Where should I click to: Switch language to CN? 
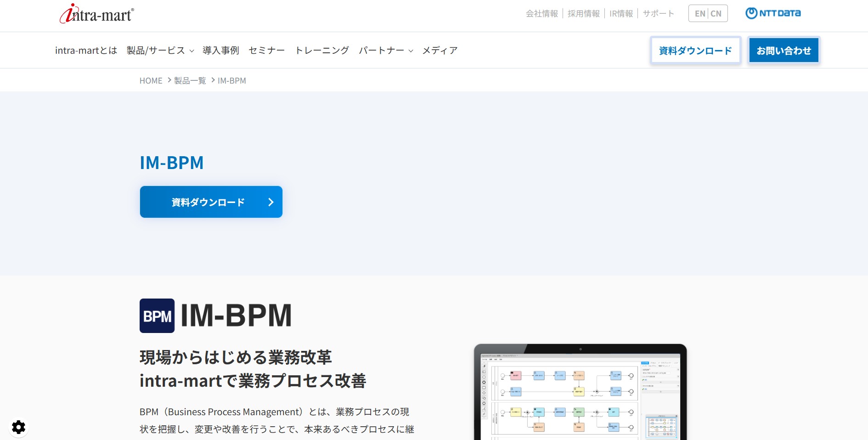716,14
